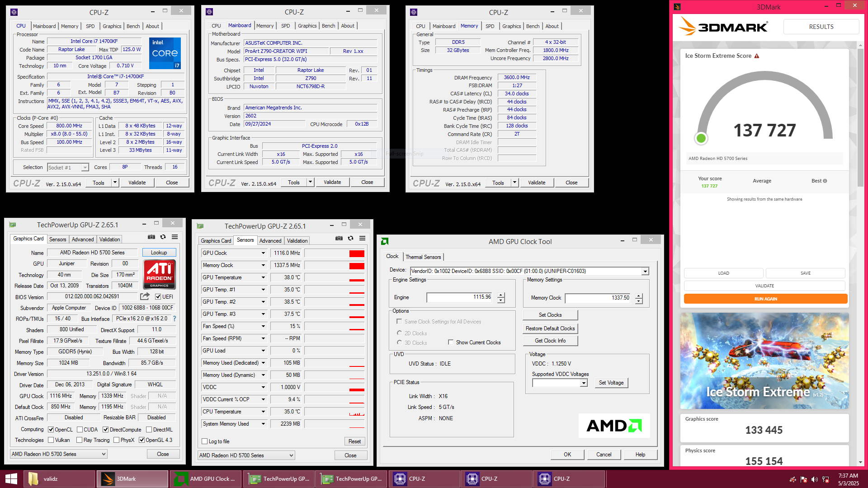
Task: Click the GPU-Z Sensors window title bar icon
Action: pos(200,226)
